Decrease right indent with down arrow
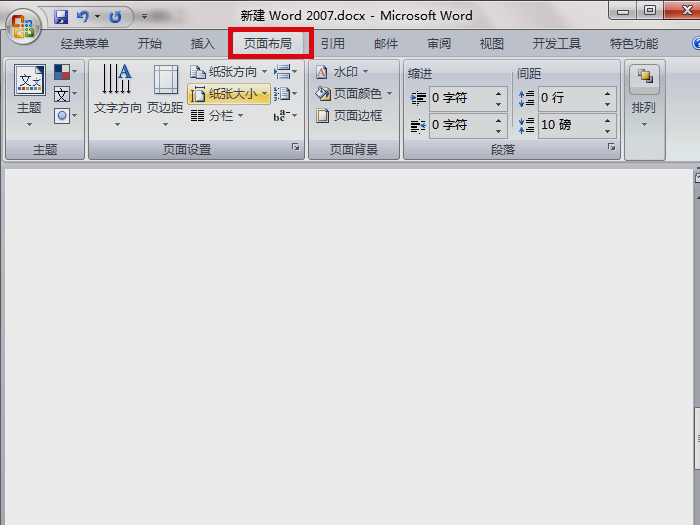Screen dimensions: 700x525 (499, 132)
